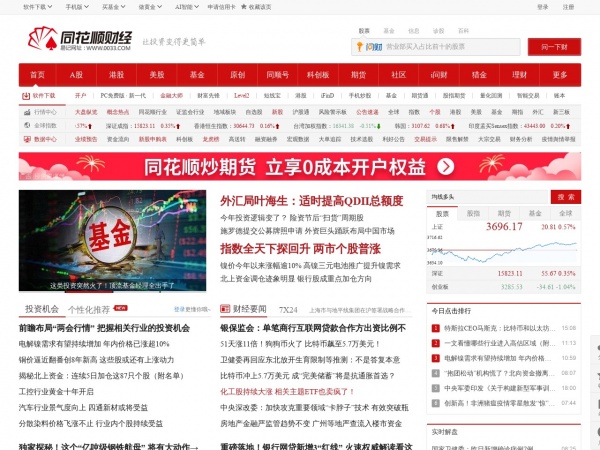Click the 均线多头 search input
The width and height of the screenshot is (600, 450).
click(x=489, y=197)
